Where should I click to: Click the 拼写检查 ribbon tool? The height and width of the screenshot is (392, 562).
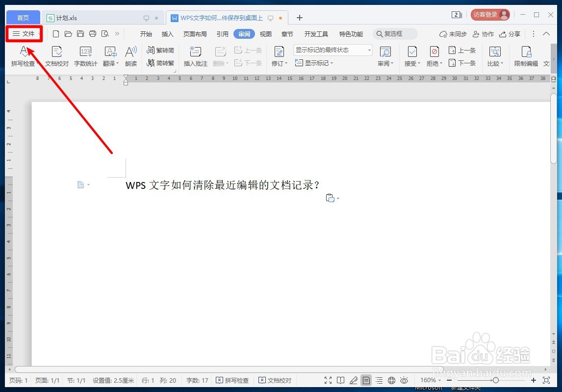[24, 56]
